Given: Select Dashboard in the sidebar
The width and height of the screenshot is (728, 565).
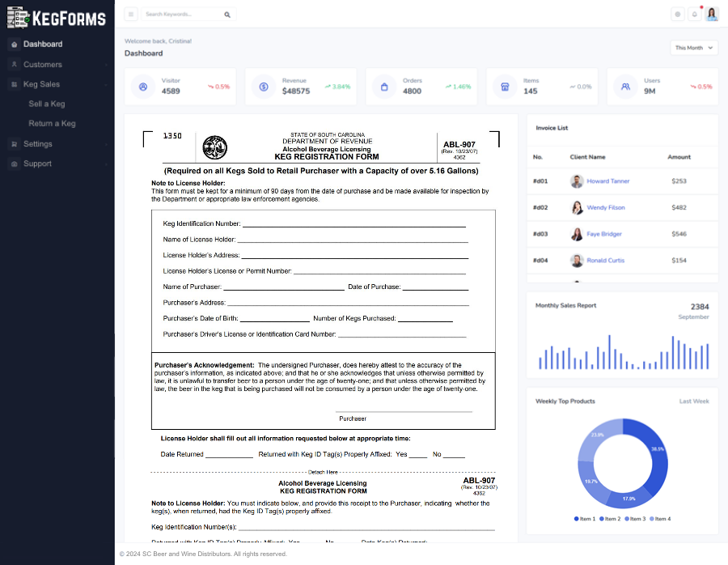Looking at the screenshot, I should (x=43, y=45).
